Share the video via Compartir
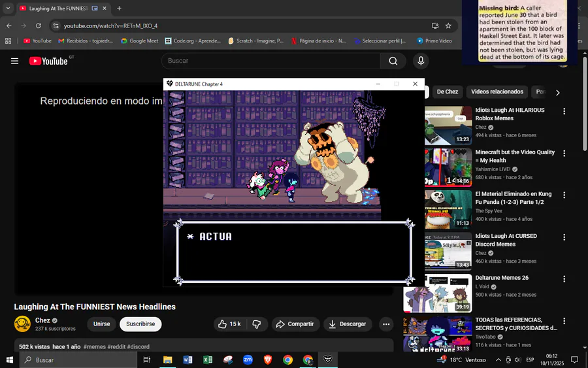Screen dimensions: 588x368 pyautogui.click(x=295, y=324)
